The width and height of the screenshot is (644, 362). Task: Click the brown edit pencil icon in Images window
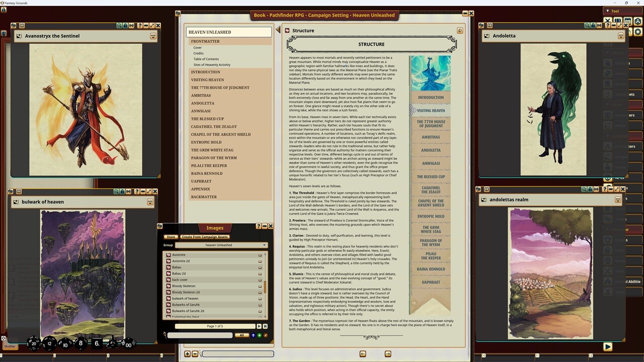click(x=266, y=335)
